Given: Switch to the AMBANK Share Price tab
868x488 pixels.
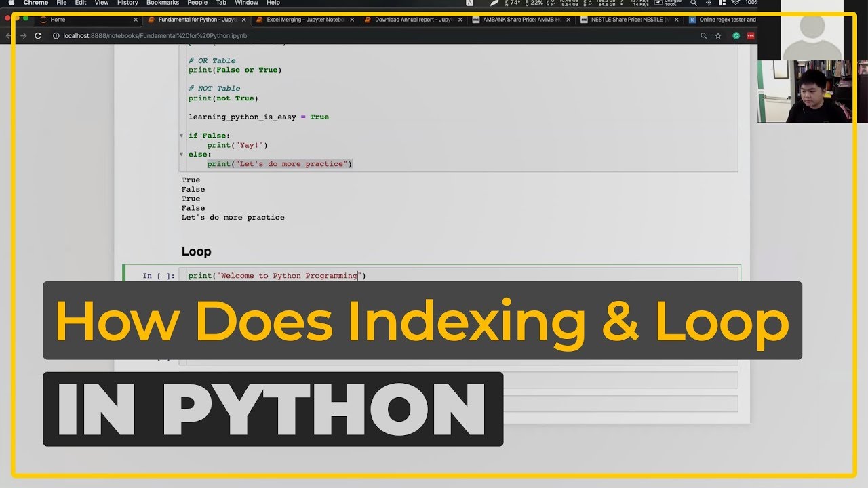Looking at the screenshot, I should pos(522,20).
